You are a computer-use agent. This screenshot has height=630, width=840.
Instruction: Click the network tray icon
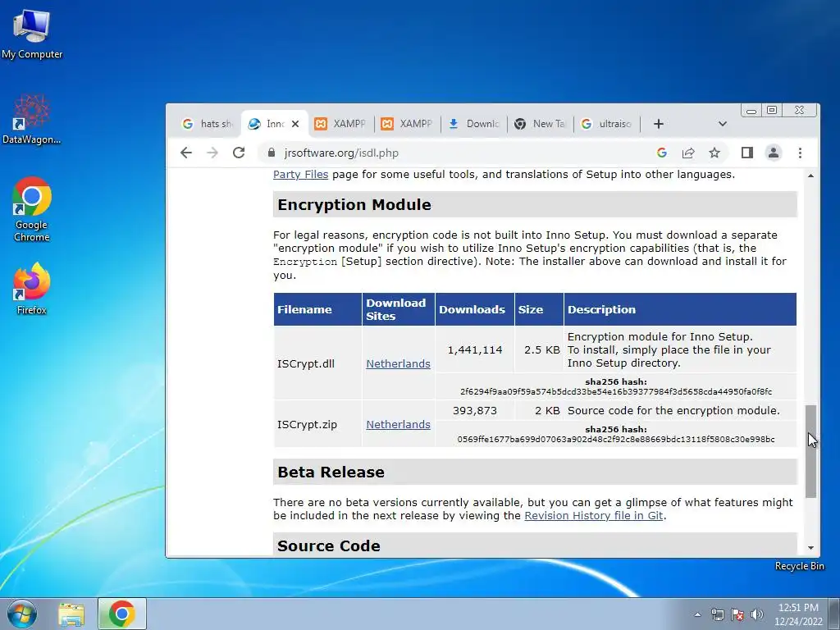pos(717,614)
